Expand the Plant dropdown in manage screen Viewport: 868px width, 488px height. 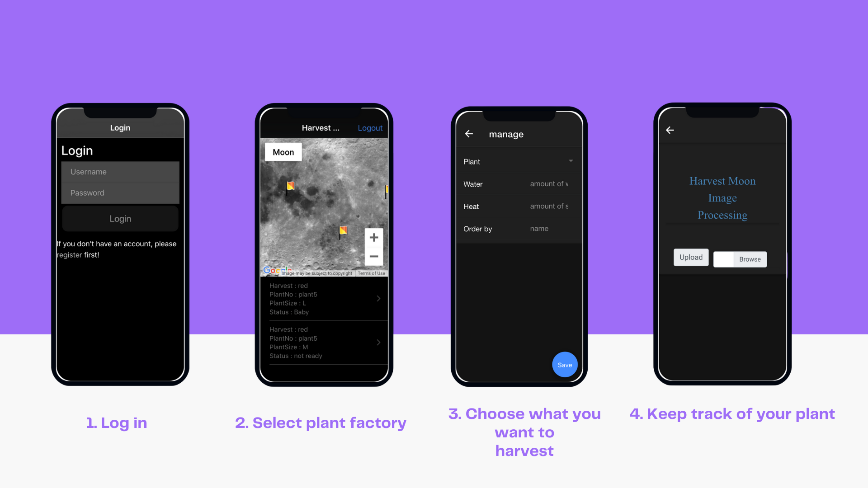(571, 161)
